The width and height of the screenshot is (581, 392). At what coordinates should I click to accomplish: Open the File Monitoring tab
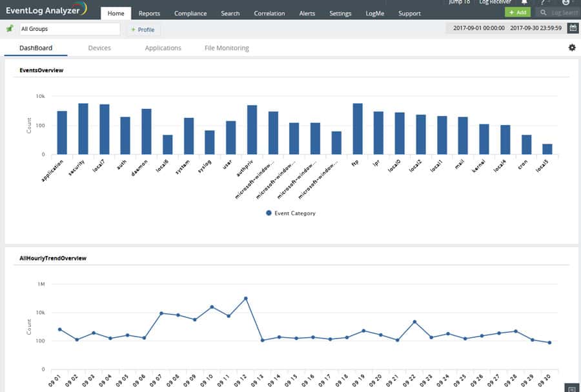pos(227,47)
